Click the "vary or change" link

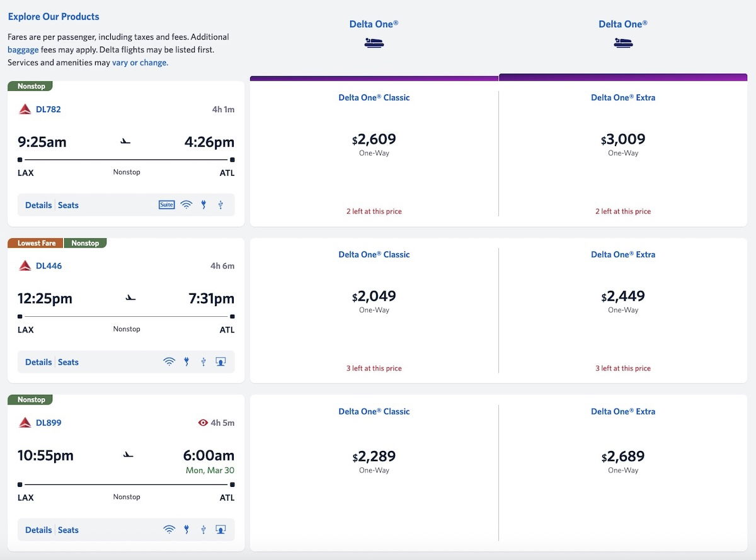click(139, 62)
